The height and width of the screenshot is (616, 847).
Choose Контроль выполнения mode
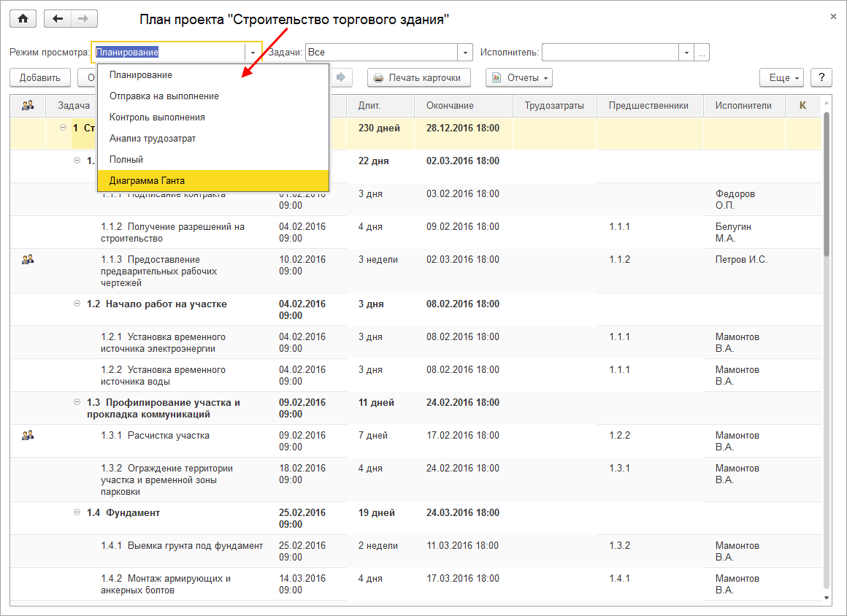[213, 118]
